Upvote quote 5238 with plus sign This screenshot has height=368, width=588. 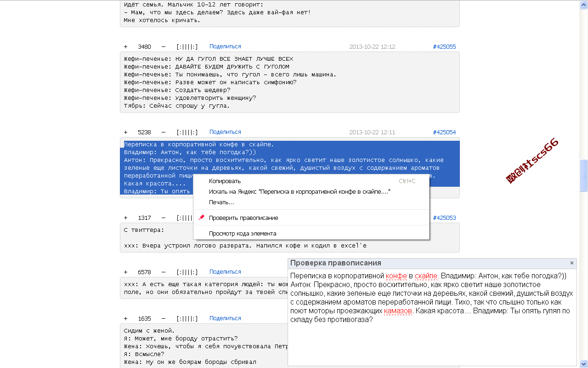pos(125,132)
